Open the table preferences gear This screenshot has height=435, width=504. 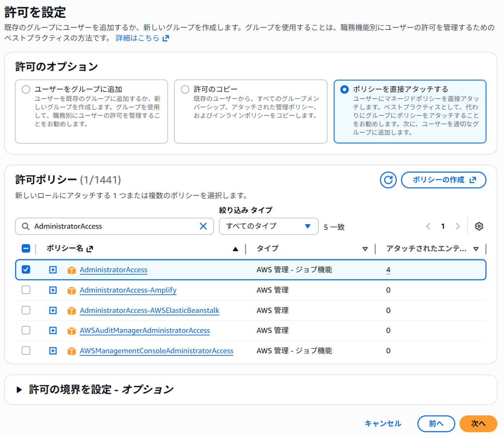click(479, 226)
